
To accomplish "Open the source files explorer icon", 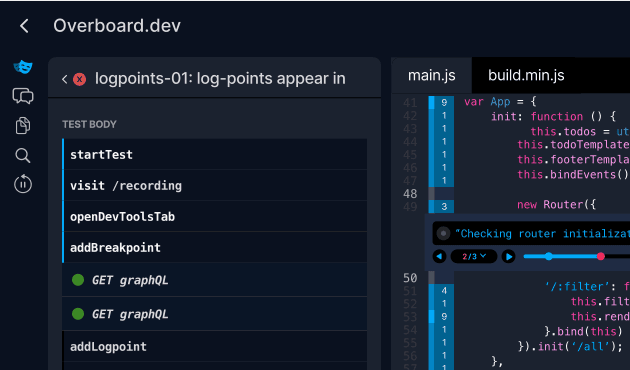I will pos(23,125).
